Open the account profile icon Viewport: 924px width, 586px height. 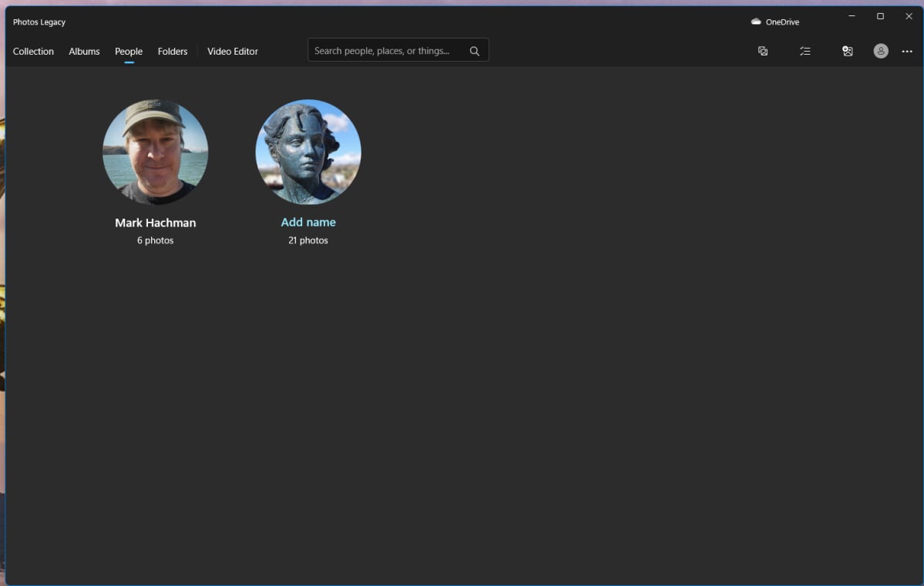[880, 52]
